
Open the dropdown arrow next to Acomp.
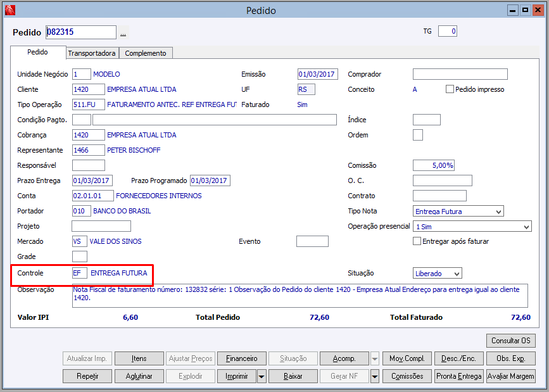(x=375, y=358)
